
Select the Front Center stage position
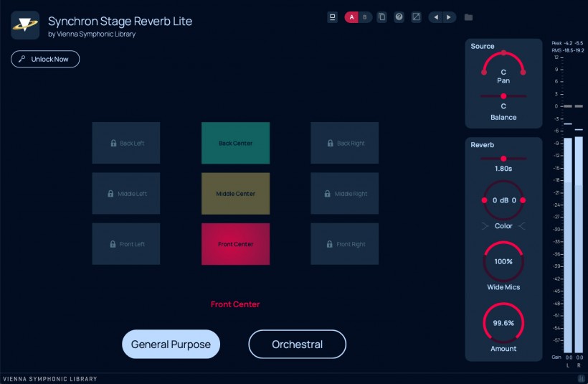235,244
